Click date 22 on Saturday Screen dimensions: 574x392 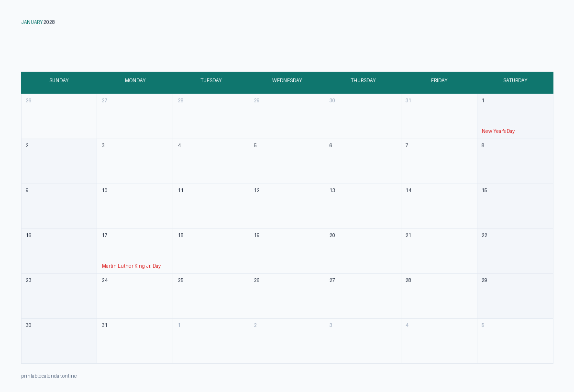click(x=484, y=235)
